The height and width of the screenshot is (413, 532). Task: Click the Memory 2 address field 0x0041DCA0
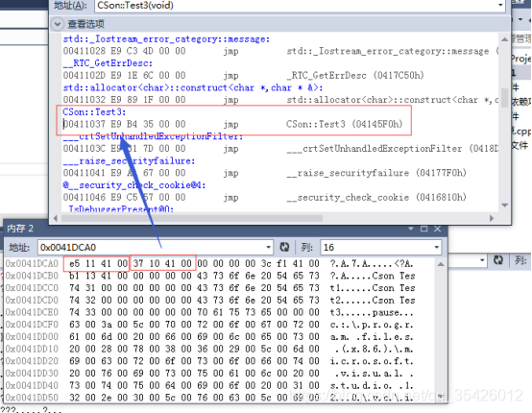point(155,248)
